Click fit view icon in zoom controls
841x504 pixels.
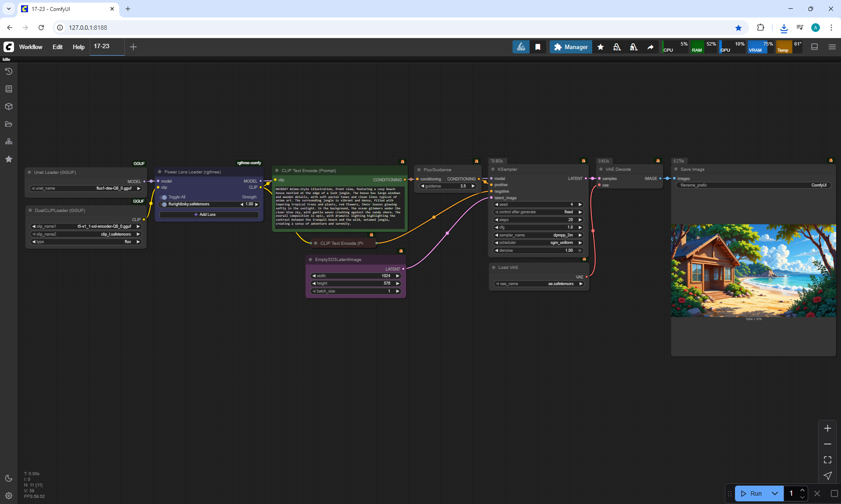coord(827,460)
